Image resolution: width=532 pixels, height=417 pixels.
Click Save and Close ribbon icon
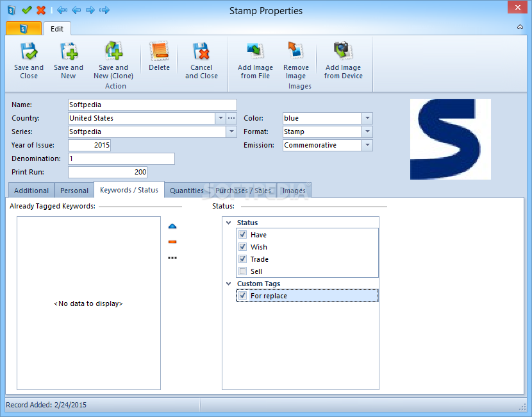(28, 51)
